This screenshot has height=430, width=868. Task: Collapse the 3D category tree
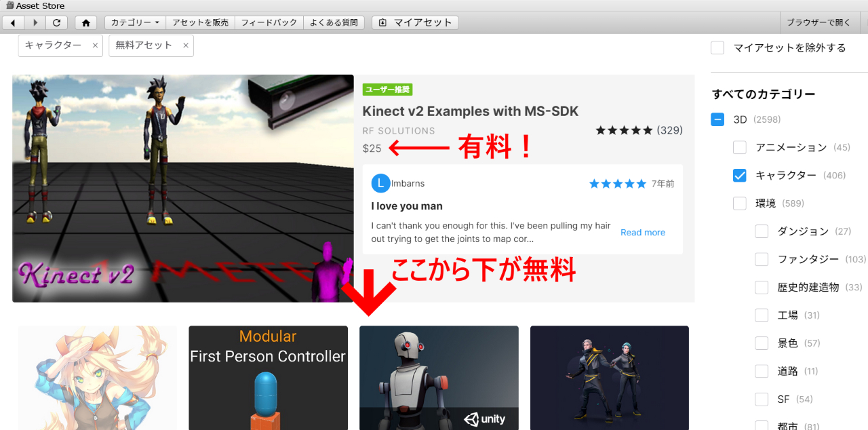coord(717,119)
